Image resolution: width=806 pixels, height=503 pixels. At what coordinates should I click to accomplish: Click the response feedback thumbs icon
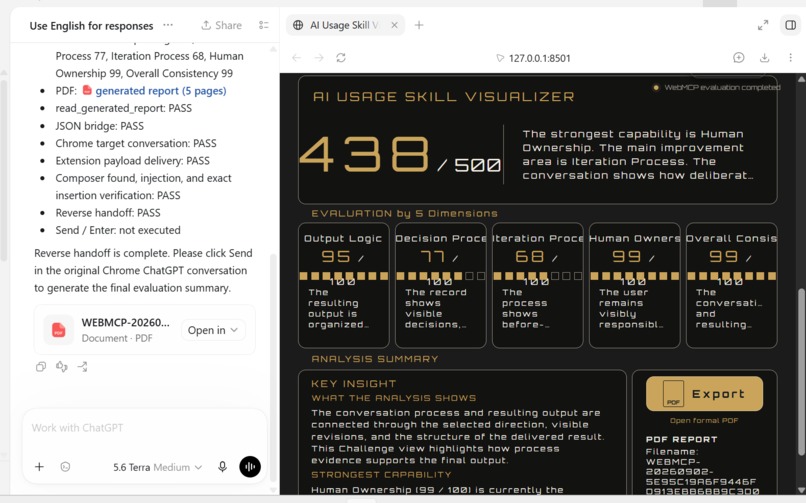[x=62, y=366]
